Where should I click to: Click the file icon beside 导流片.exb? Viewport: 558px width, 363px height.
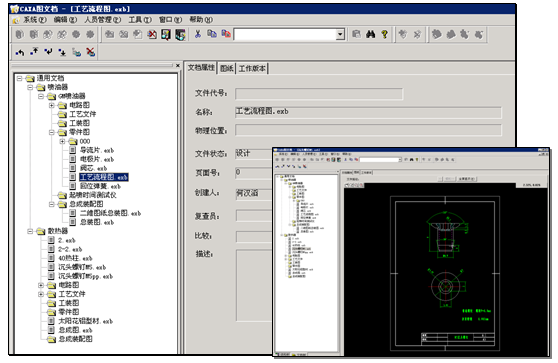click(73, 150)
